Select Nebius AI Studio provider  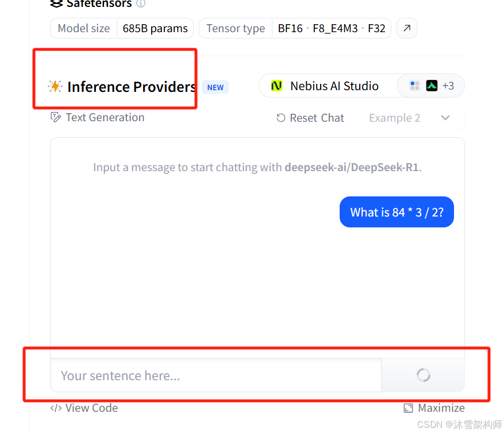[x=328, y=86]
